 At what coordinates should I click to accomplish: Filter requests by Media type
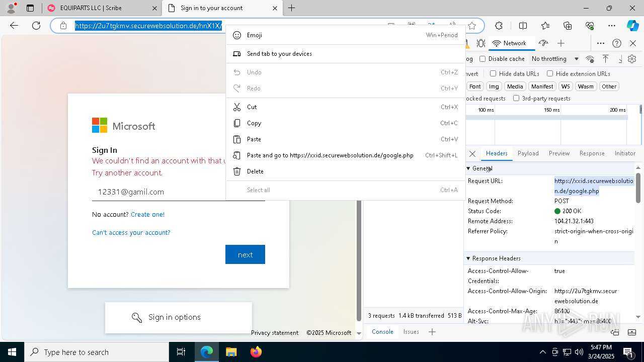pyautogui.click(x=515, y=86)
